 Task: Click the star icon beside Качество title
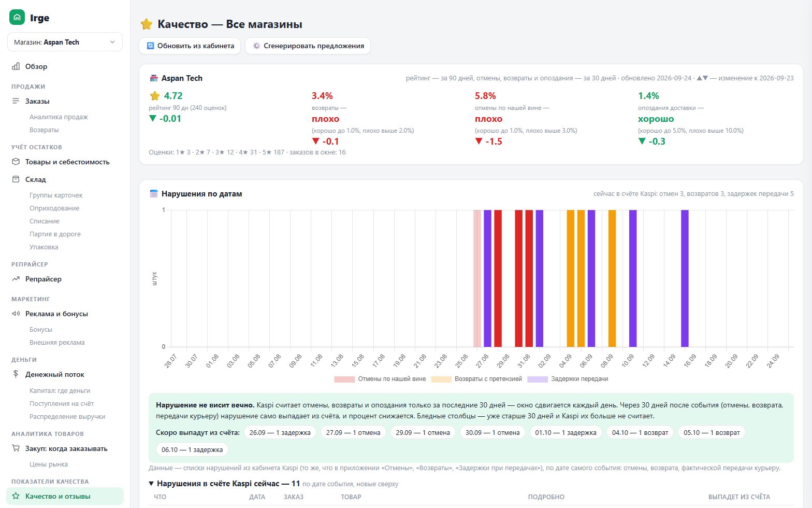tap(147, 24)
